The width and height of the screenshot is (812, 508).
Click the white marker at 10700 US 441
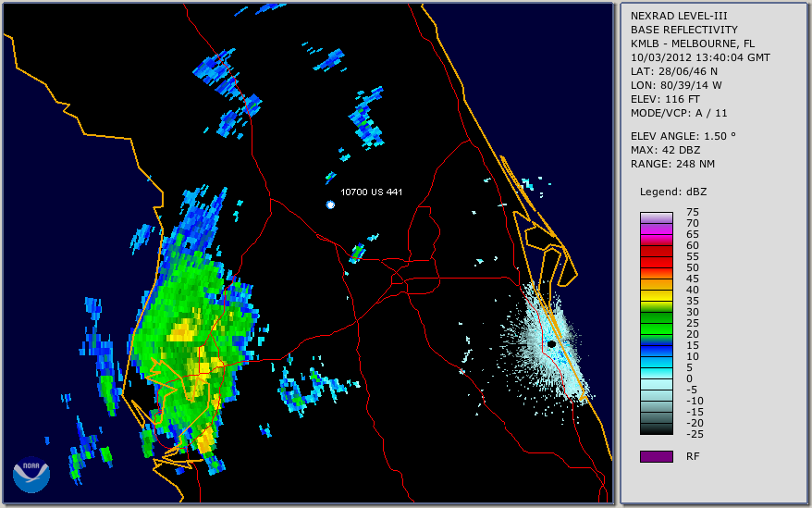coord(330,204)
